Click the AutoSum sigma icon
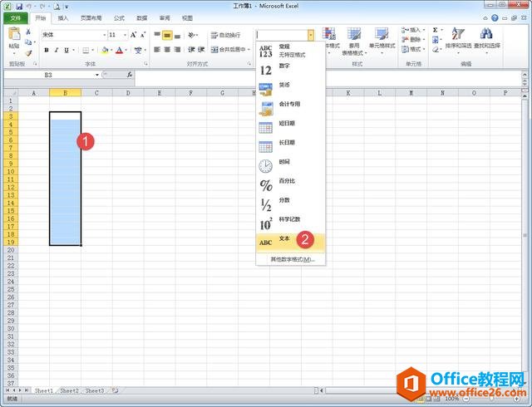 click(435, 30)
